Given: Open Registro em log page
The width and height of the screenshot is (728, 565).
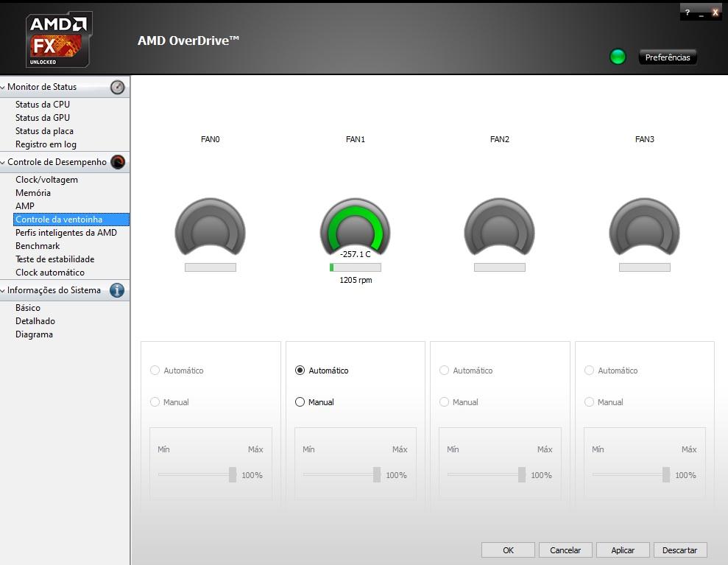Looking at the screenshot, I should [46, 144].
